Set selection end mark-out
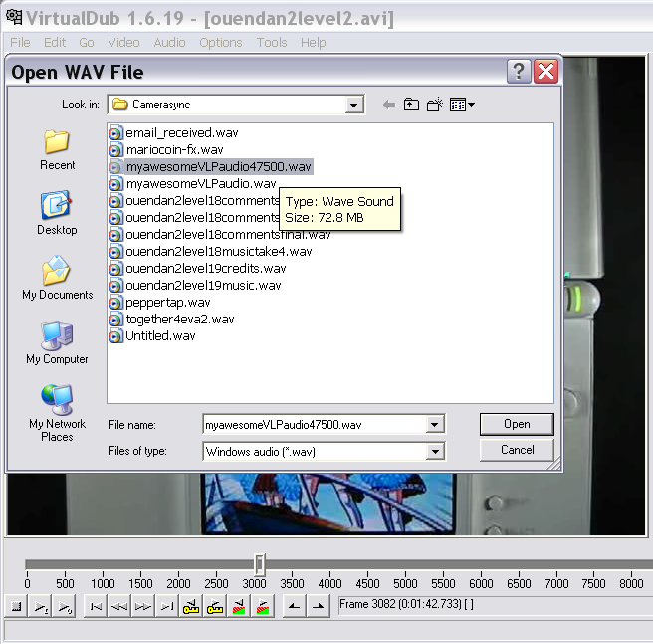 [x=318, y=606]
